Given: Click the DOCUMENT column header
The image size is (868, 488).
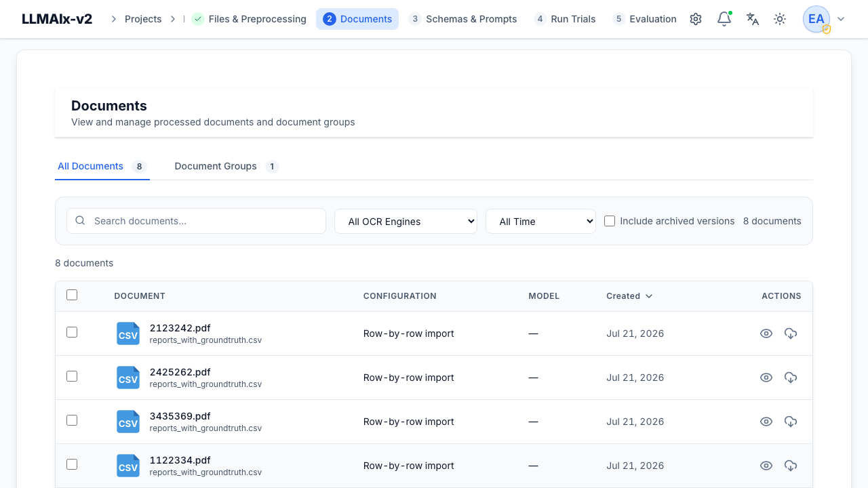Looking at the screenshot, I should point(140,296).
